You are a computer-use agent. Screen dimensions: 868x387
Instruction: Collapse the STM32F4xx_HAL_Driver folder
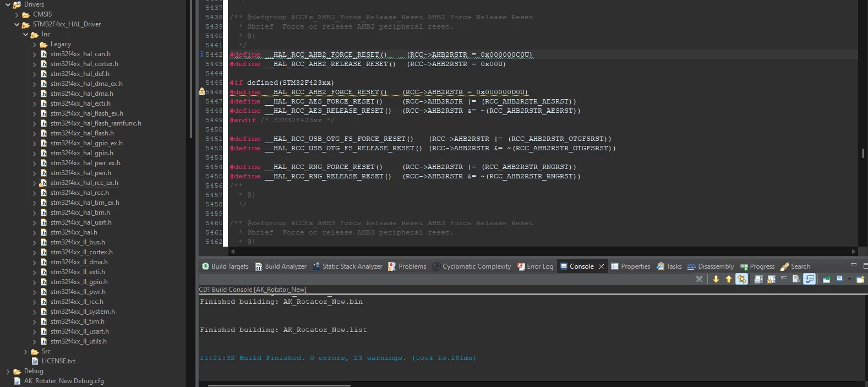pyautogui.click(x=17, y=24)
